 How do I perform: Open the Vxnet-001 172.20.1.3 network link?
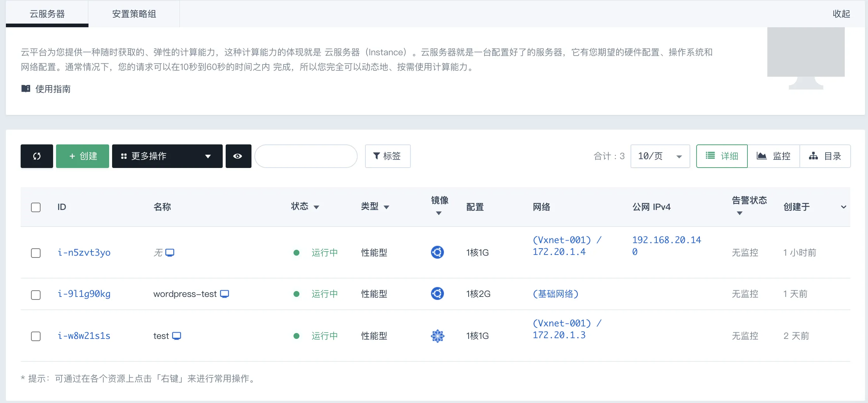click(567, 329)
